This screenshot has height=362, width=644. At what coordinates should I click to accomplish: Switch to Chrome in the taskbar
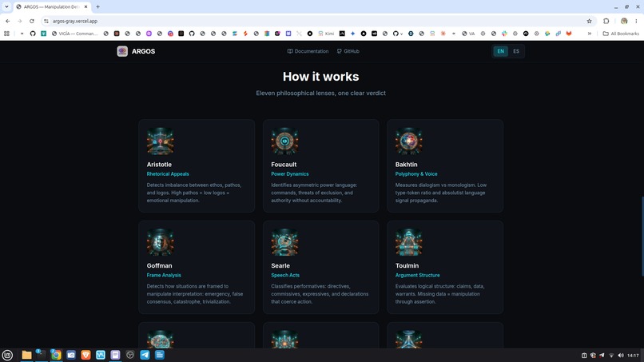56,355
